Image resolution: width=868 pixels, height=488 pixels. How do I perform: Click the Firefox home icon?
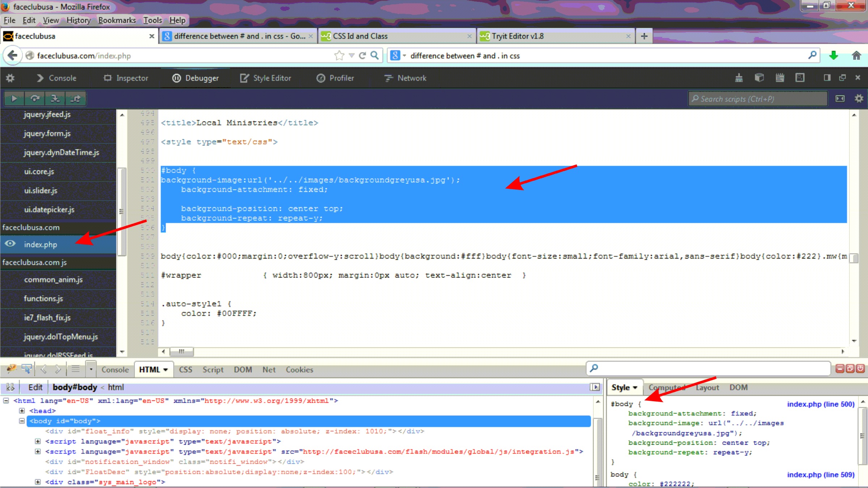pyautogui.click(x=856, y=55)
